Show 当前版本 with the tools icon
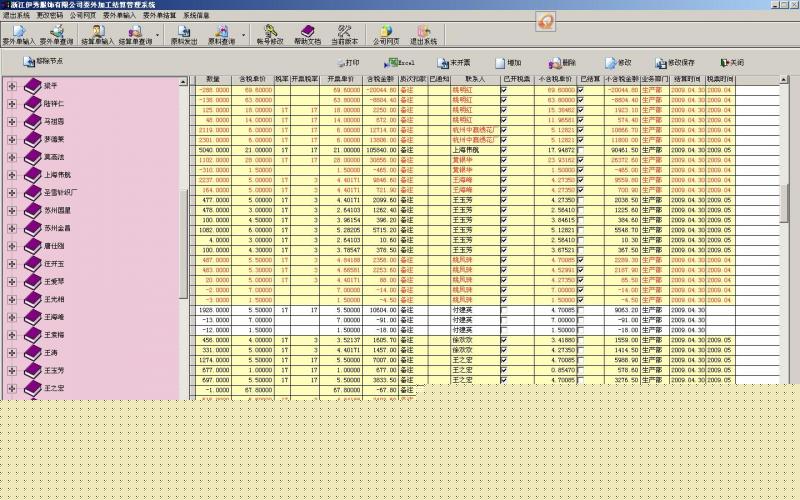This screenshot has height=500, width=800. click(344, 35)
